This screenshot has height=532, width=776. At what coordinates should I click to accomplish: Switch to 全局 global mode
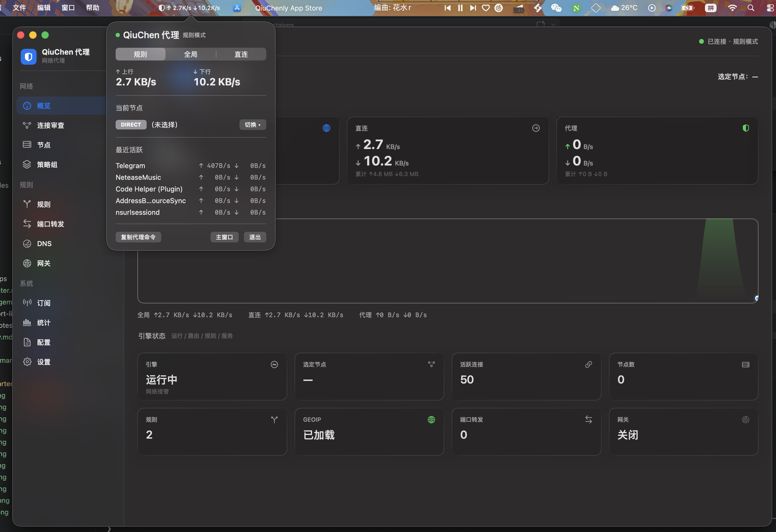coord(191,54)
